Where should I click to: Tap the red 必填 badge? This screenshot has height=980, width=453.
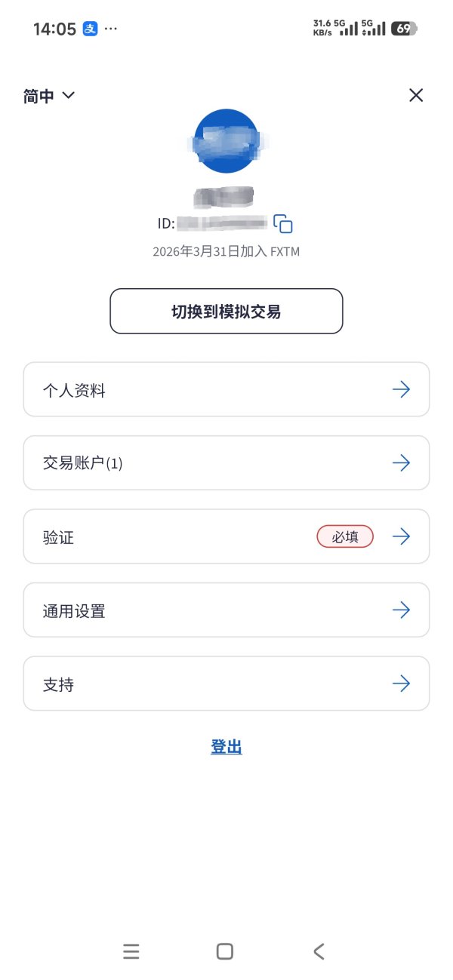click(345, 536)
